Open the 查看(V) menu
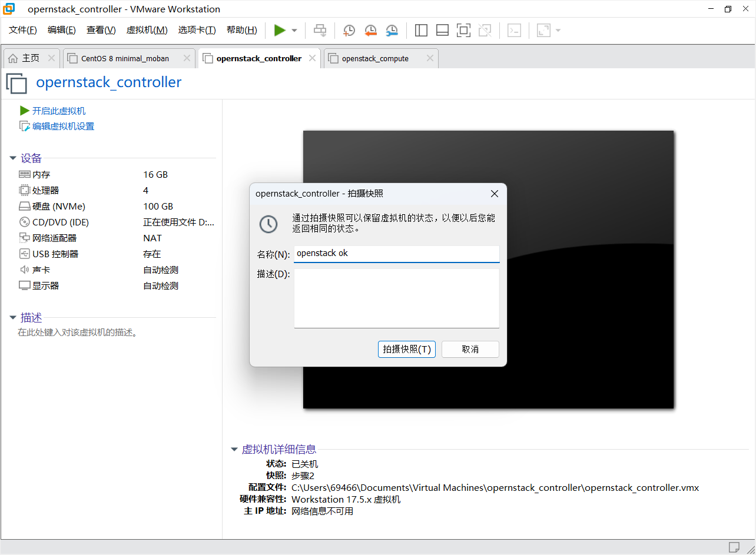 (x=101, y=30)
